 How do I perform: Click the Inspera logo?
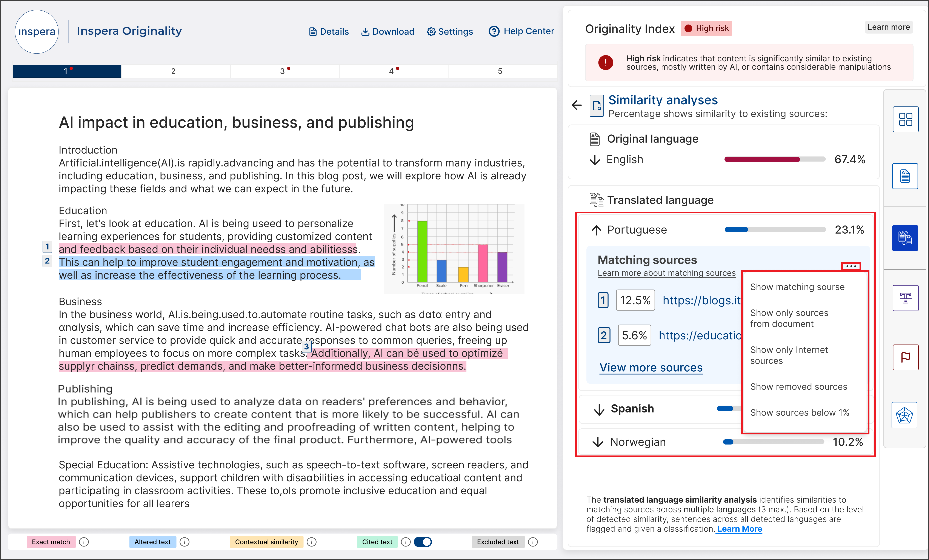coord(37,31)
